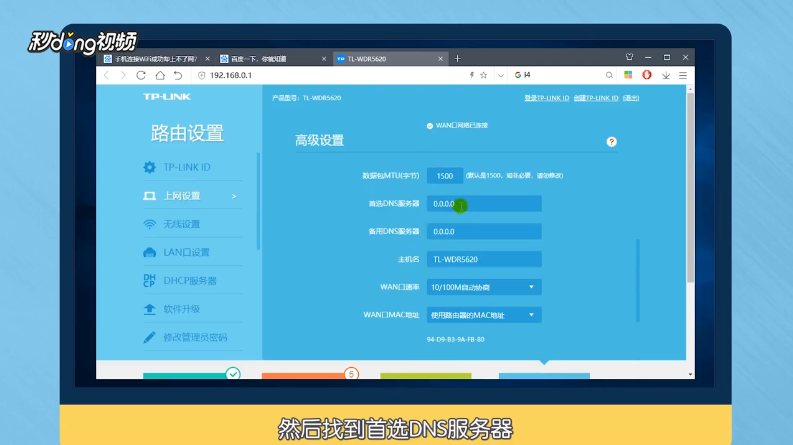Click the orange bottom tab with 5
793x445 pixels.
coord(310,376)
